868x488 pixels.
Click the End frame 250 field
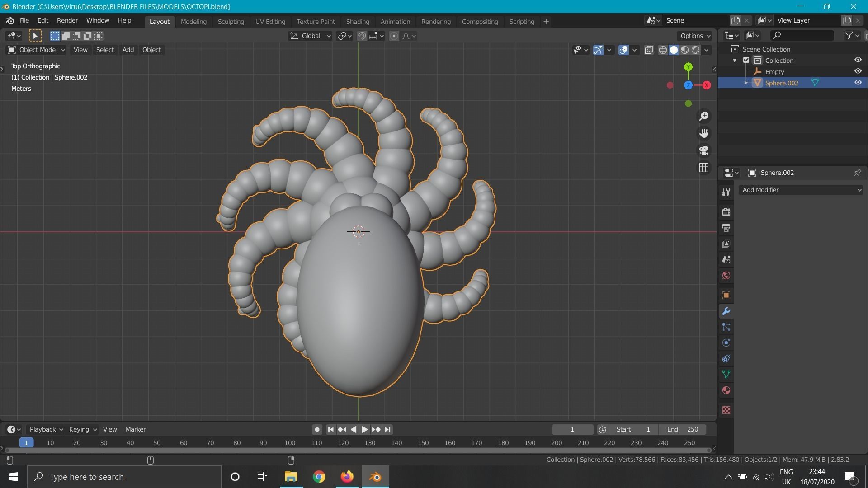pyautogui.click(x=682, y=429)
